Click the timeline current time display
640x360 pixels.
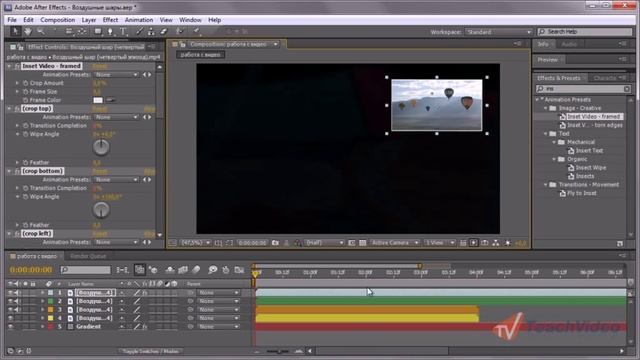click(31, 270)
